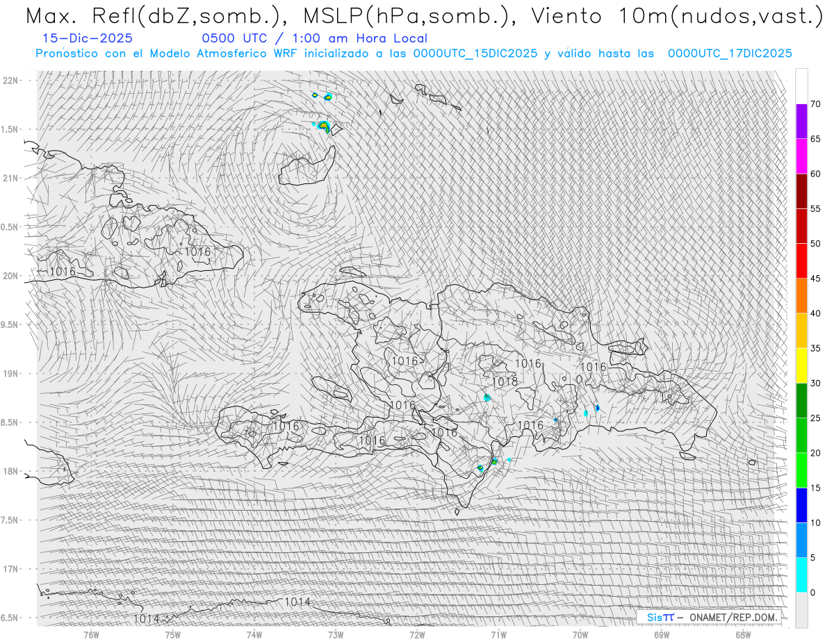The height and width of the screenshot is (644, 834).
Task: Click the colorbar value '35'
Action: (816, 348)
